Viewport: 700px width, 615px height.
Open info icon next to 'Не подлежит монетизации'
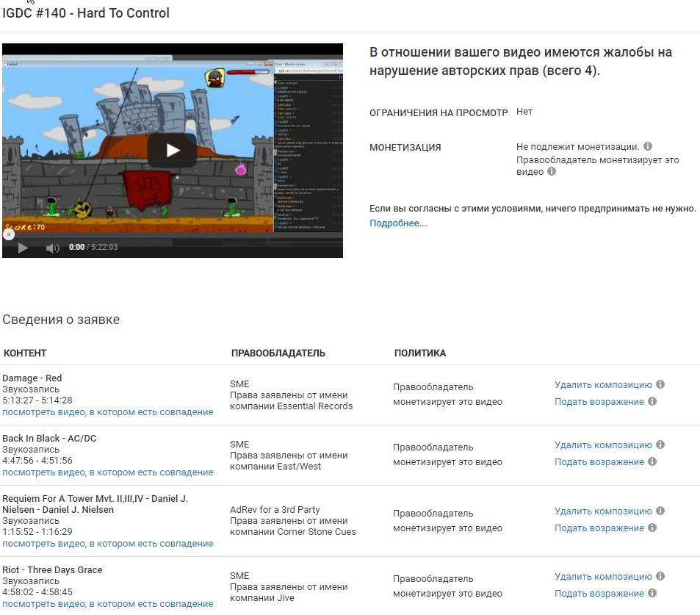click(x=648, y=146)
